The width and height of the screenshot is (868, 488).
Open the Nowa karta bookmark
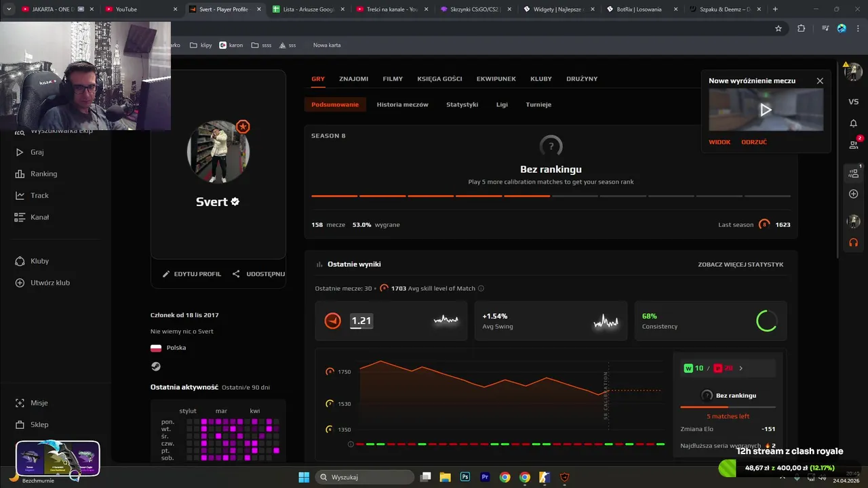[327, 45]
